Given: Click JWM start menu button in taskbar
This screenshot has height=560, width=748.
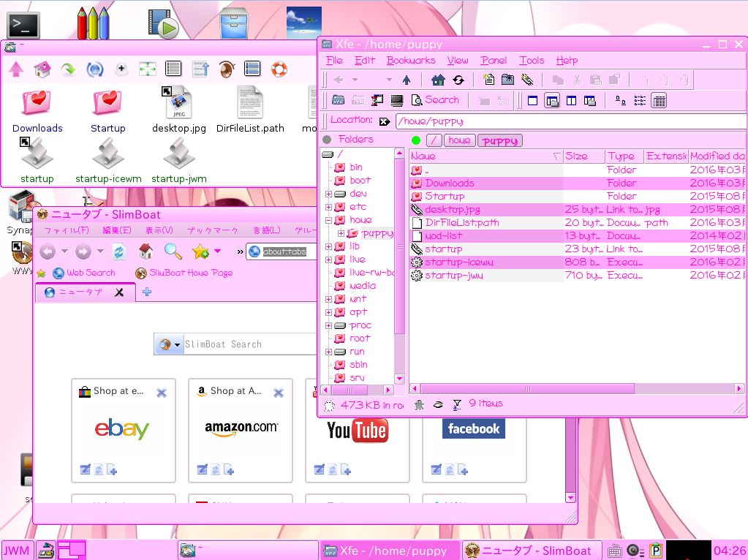Looking at the screenshot, I should (x=17, y=551).
